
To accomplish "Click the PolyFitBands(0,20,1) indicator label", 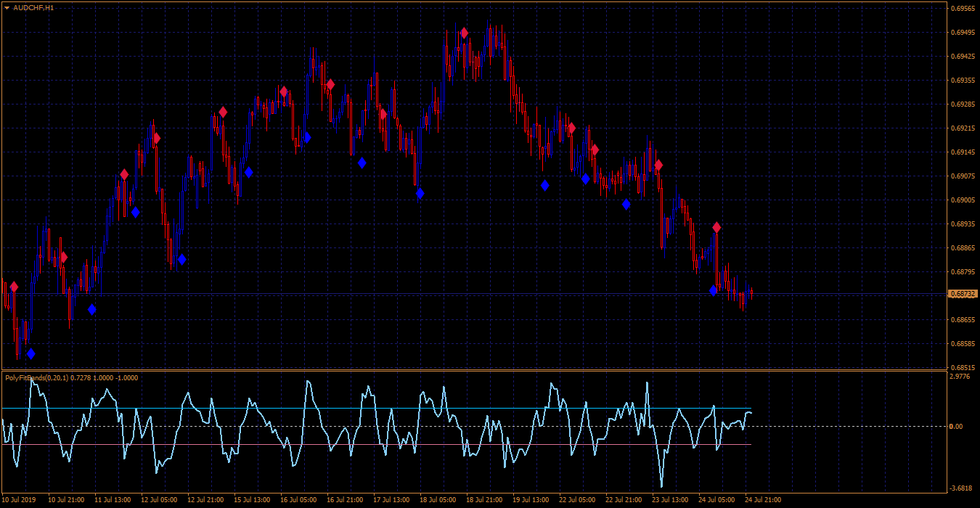I will (x=35, y=377).
